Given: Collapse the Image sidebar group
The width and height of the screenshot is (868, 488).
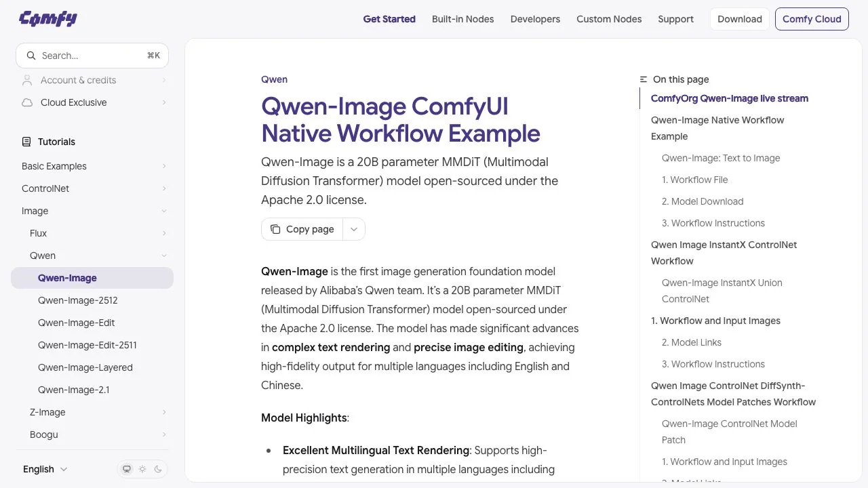Looking at the screenshot, I should coord(164,211).
